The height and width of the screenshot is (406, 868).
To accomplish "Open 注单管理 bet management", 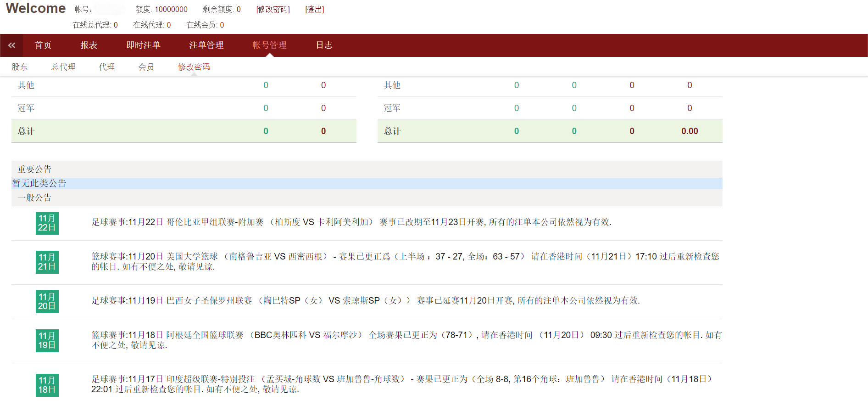I will coord(206,45).
